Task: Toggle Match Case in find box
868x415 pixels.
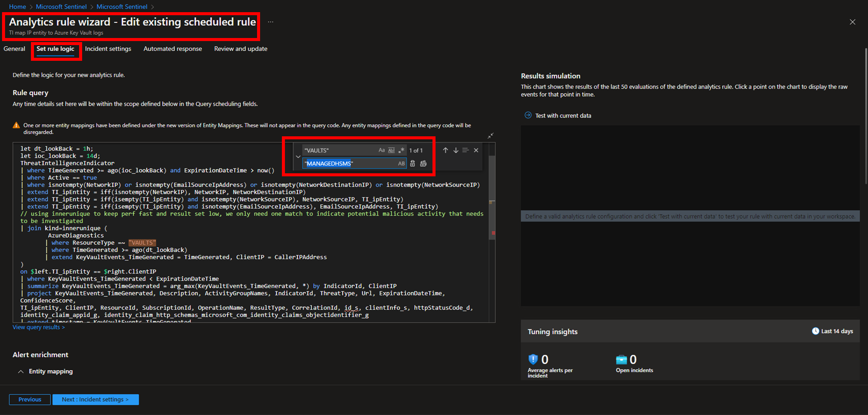Action: point(381,150)
